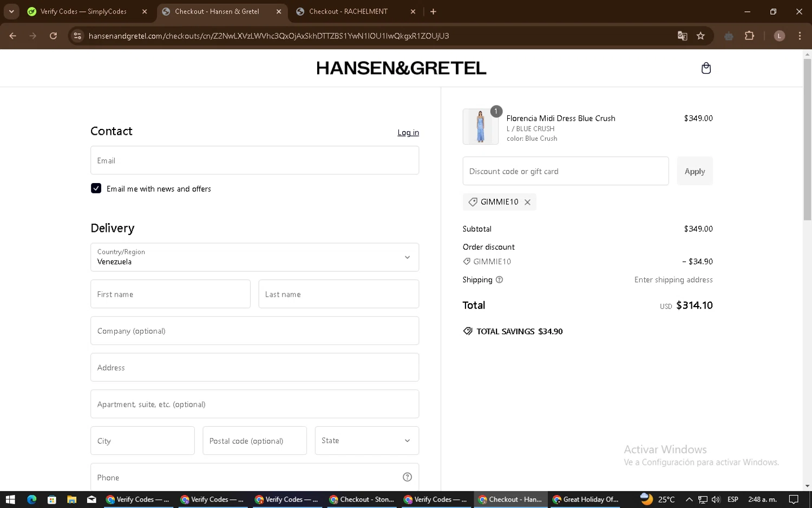Open the Windows Start menu
This screenshot has height=508, width=812.
10,499
